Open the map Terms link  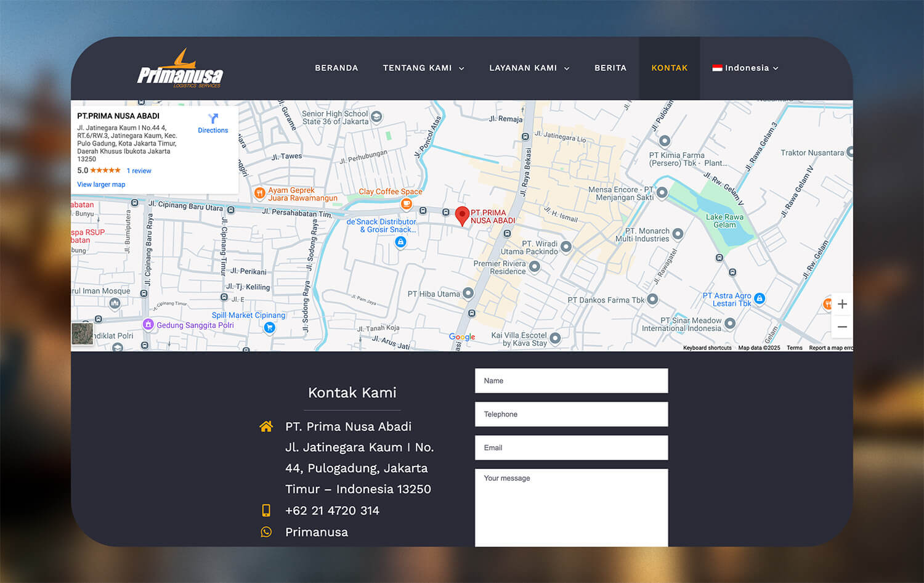[795, 348]
